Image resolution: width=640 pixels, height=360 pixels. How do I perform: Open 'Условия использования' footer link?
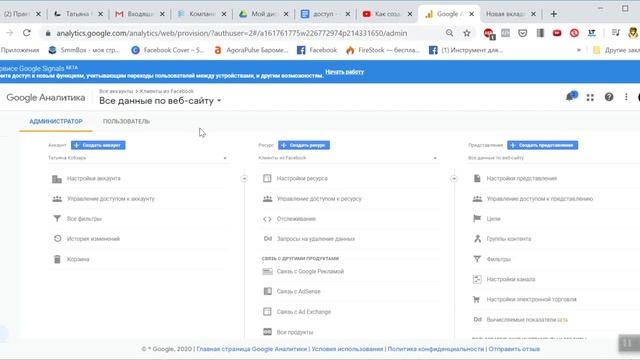click(x=347, y=349)
